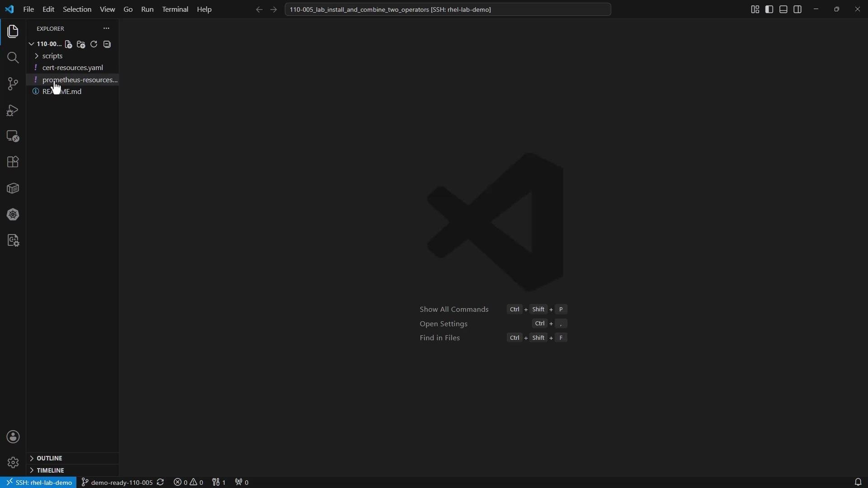Open the Run menu
Image resolution: width=868 pixels, height=488 pixels.
click(148, 9)
